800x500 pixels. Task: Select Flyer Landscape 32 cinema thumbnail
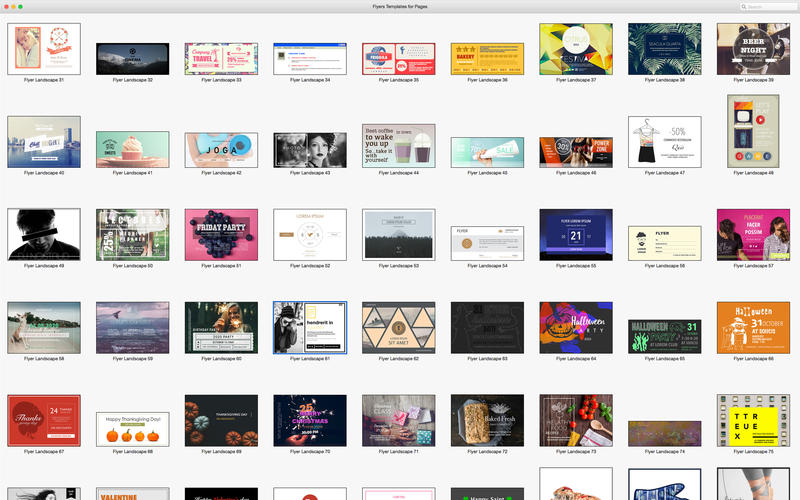[133, 59]
